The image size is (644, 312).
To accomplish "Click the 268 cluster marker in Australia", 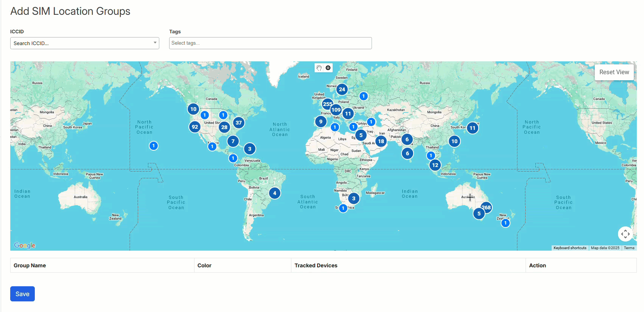I will point(486,207).
